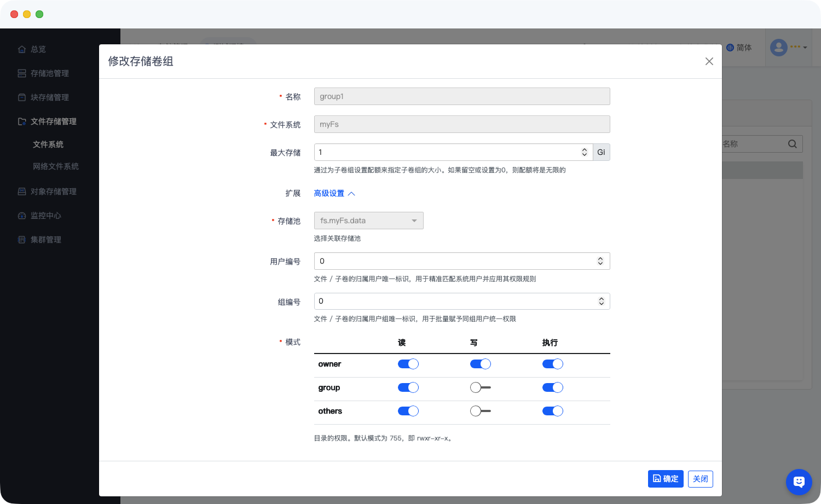The width and height of the screenshot is (821, 504).
Task: Disable owner write permission toggle
Action: tap(480, 364)
